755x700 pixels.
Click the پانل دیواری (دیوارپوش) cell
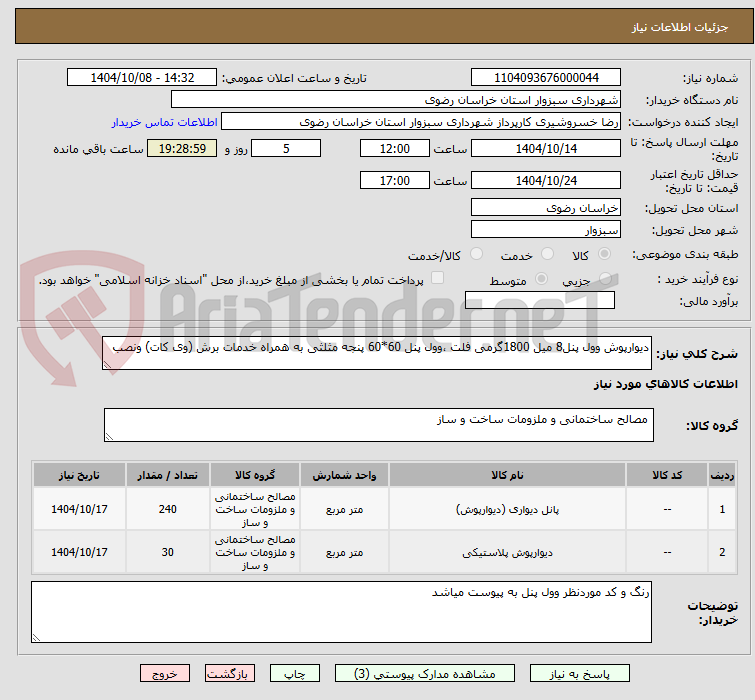507,509
